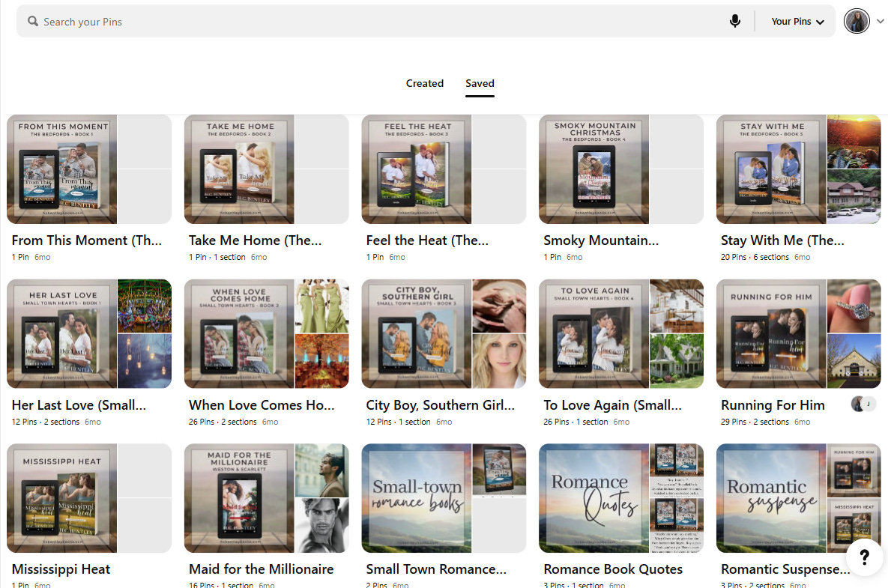Click the Smoky Mountain board title
Image resolution: width=888 pixels, height=588 pixels.
click(x=601, y=240)
